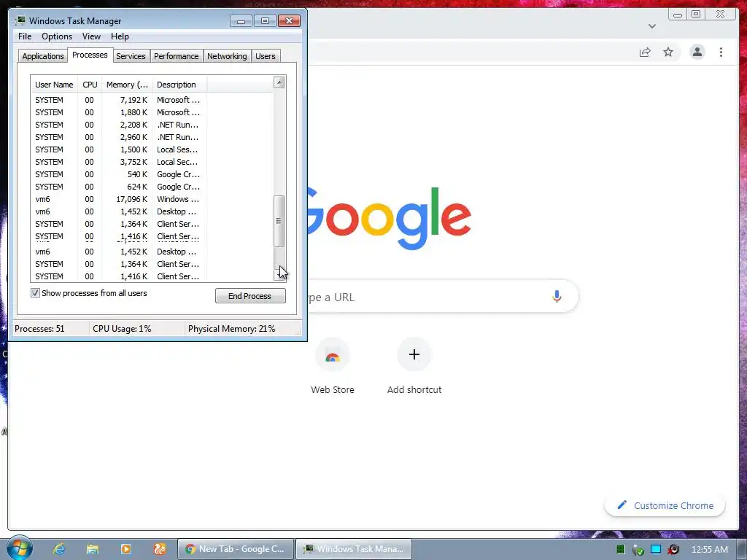This screenshot has width=747, height=560.
Task: Sort processes by Memory column header
Action: click(x=127, y=85)
